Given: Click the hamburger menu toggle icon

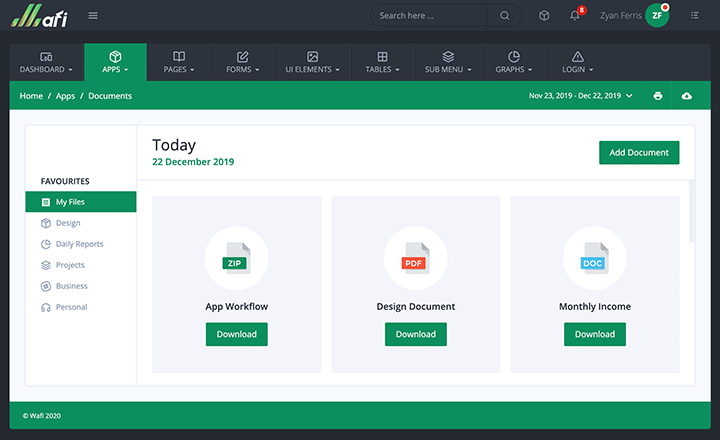Looking at the screenshot, I should coord(93,15).
